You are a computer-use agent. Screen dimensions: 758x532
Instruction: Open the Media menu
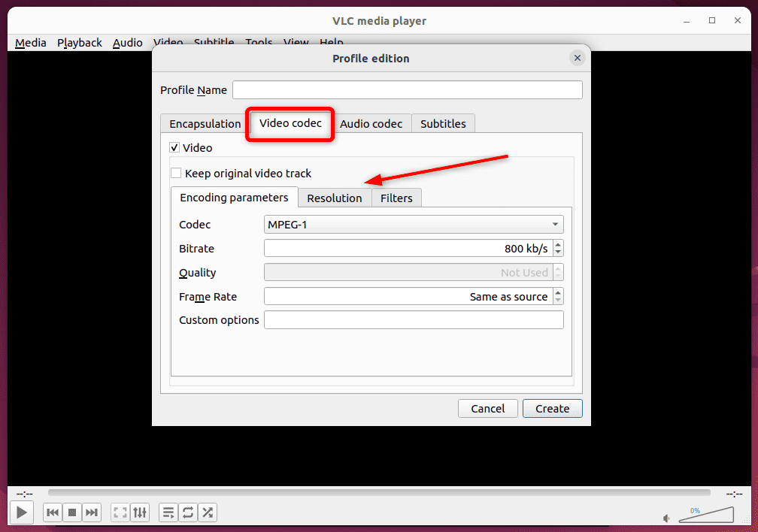coord(30,43)
